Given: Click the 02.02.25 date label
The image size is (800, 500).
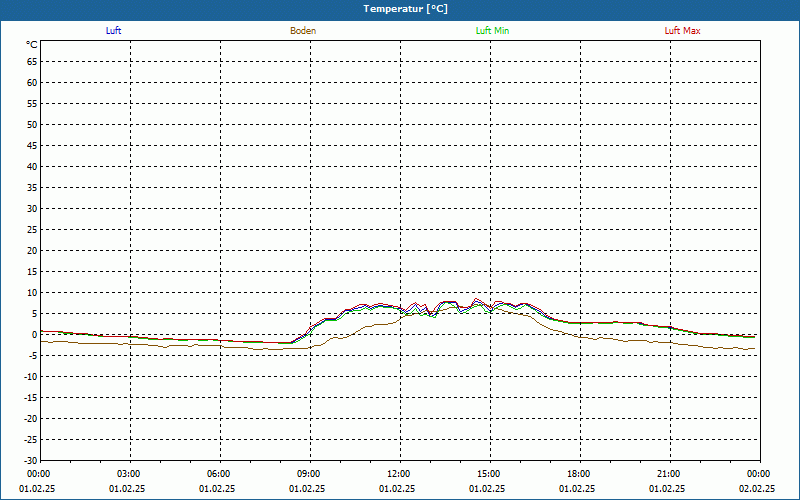Looking at the screenshot, I should coord(757,489).
